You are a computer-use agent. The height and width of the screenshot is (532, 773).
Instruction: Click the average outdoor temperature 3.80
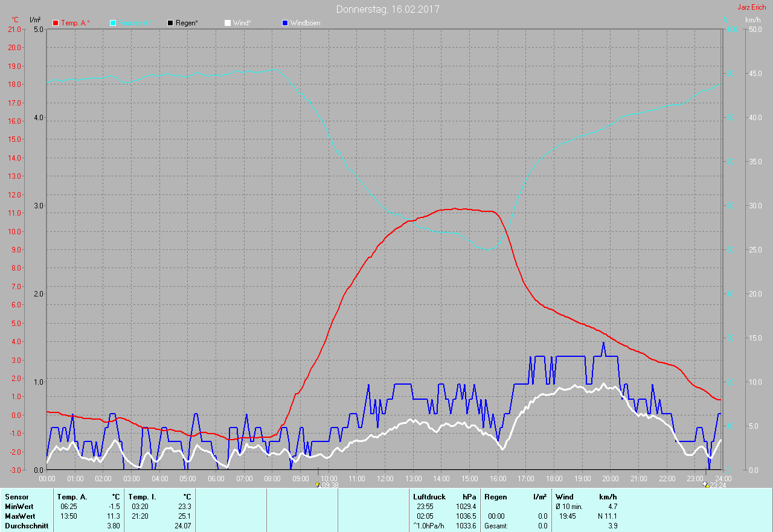[x=114, y=526]
